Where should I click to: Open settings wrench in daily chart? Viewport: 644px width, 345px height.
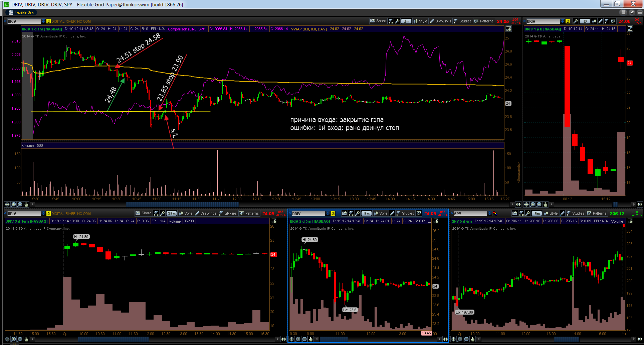(x=576, y=21)
